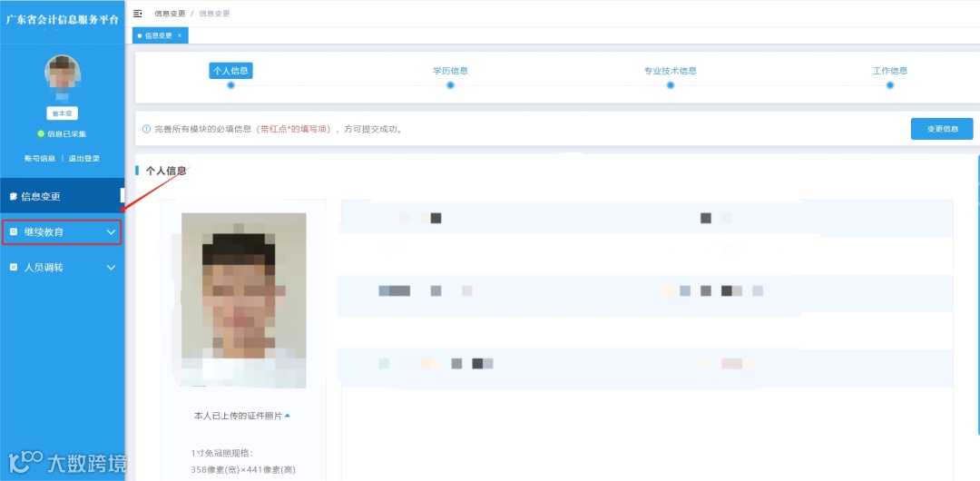The height and width of the screenshot is (481, 980).
Task: Select the 专业技术信息 step
Action: (670, 71)
